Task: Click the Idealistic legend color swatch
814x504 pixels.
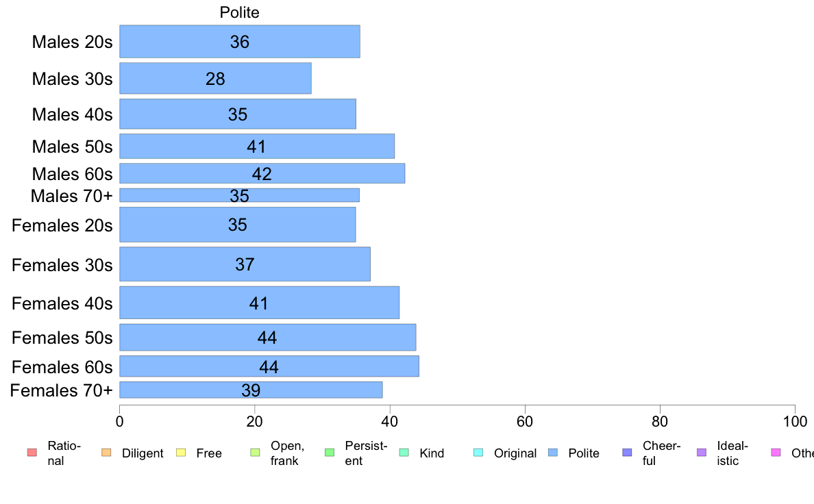Action: (x=701, y=453)
